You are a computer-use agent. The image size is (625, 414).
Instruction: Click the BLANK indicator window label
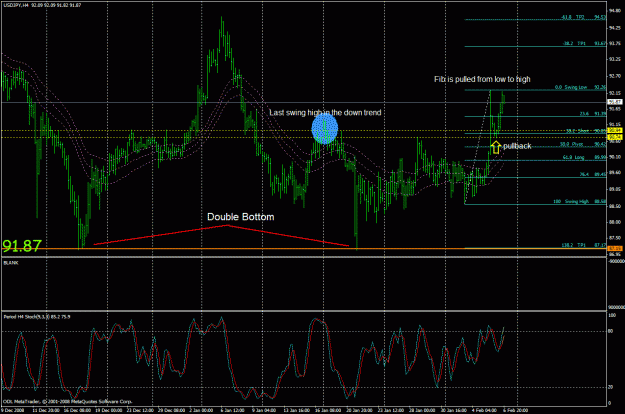click(11, 263)
